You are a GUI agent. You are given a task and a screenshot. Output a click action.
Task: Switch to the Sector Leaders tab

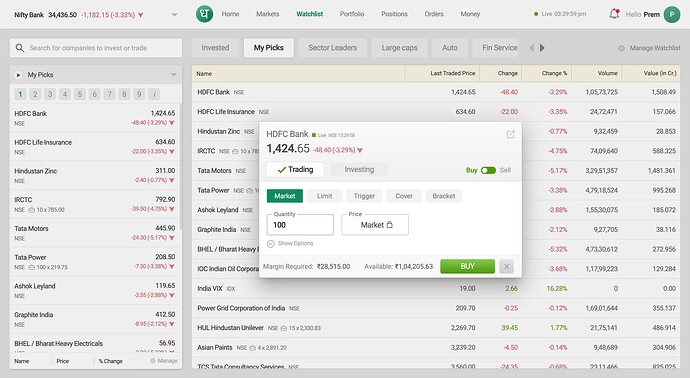click(x=333, y=48)
